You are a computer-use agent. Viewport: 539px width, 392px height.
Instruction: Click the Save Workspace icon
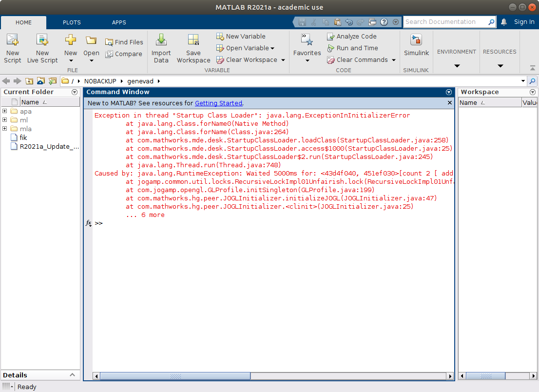point(193,40)
